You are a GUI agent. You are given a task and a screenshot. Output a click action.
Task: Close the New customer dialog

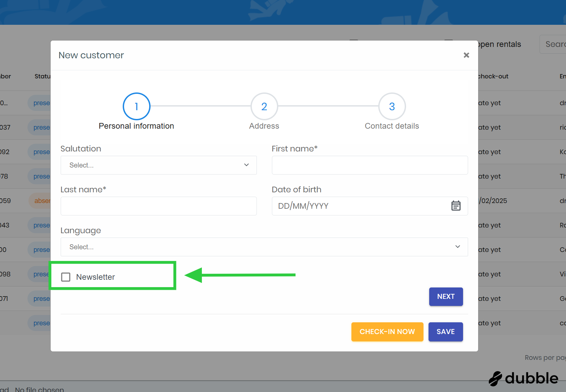tap(466, 55)
